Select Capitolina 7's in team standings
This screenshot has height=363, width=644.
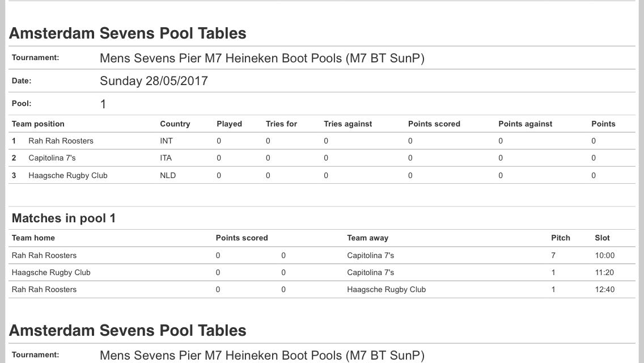coord(52,158)
